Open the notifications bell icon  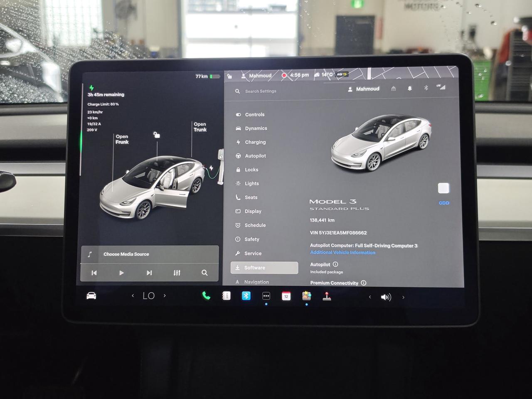click(x=409, y=89)
